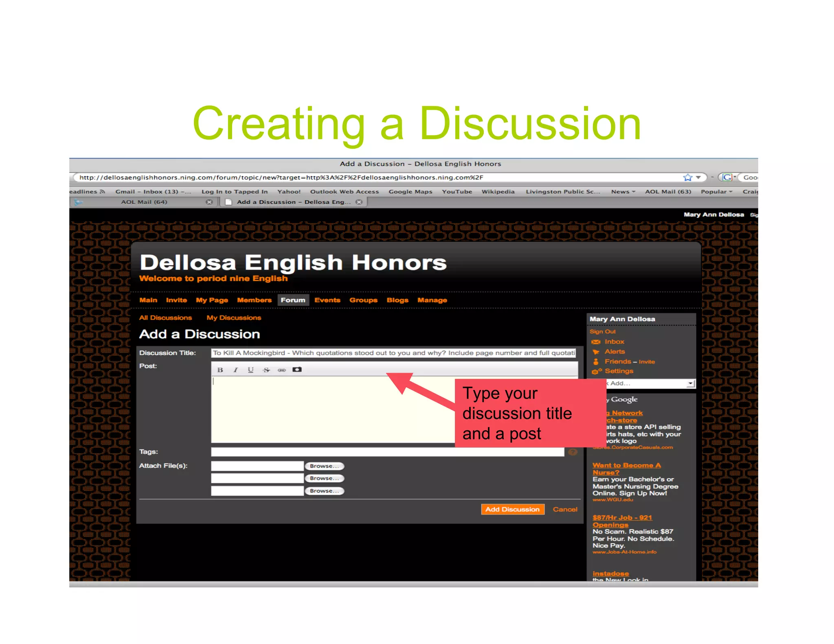Screen dimensions: 834x644
Task: Click the Cancel link
Action: [x=565, y=509]
